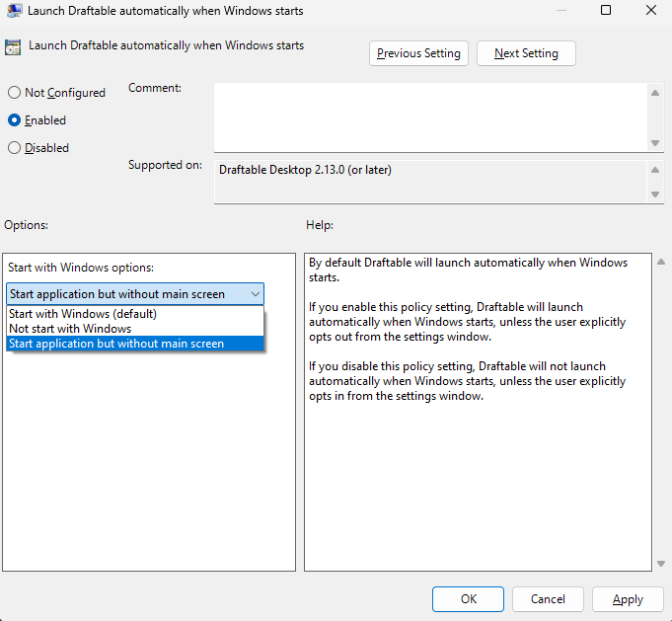Click inside the Comment text box
672x621 pixels.
point(430,117)
